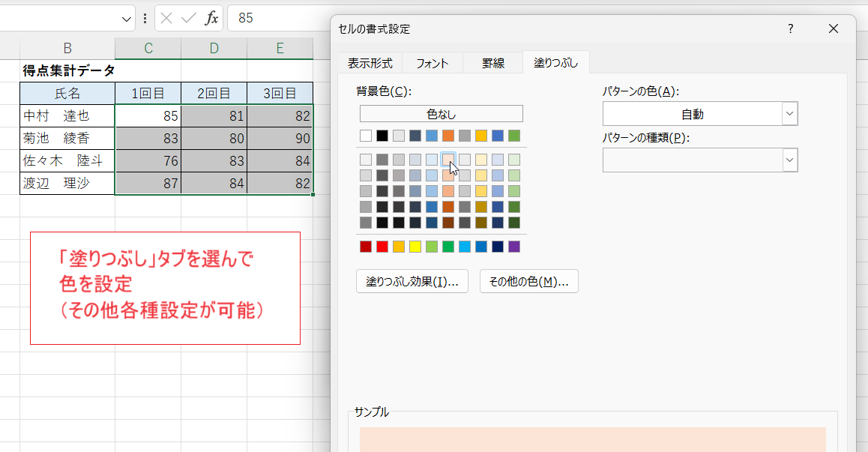
Task: Open その他の色 button
Action: coord(528,281)
